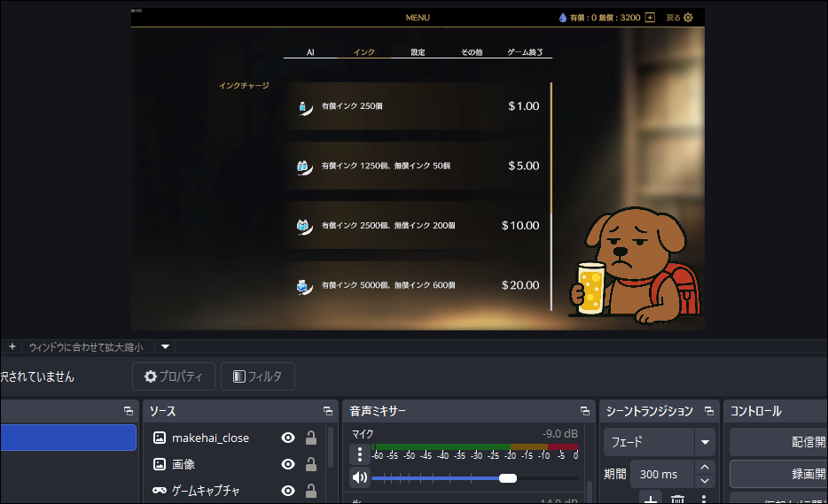The height and width of the screenshot is (504, 828).
Task: Expand the preview scaling dropdown arrow
Action: [x=165, y=346]
